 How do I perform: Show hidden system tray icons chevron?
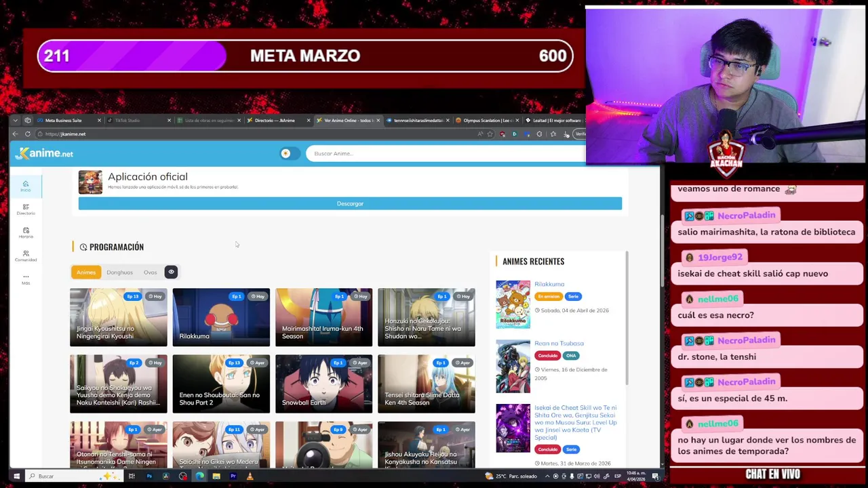[x=547, y=476]
